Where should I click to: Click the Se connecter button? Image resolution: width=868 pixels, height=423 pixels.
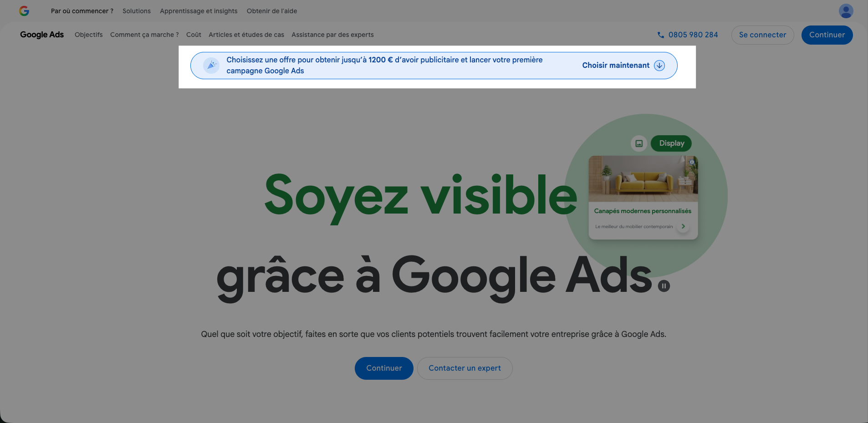762,35
